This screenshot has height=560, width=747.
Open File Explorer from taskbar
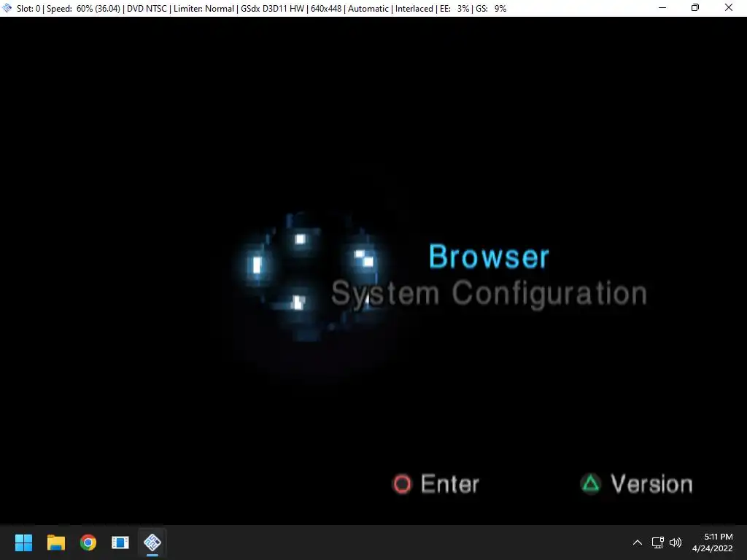[55, 542]
